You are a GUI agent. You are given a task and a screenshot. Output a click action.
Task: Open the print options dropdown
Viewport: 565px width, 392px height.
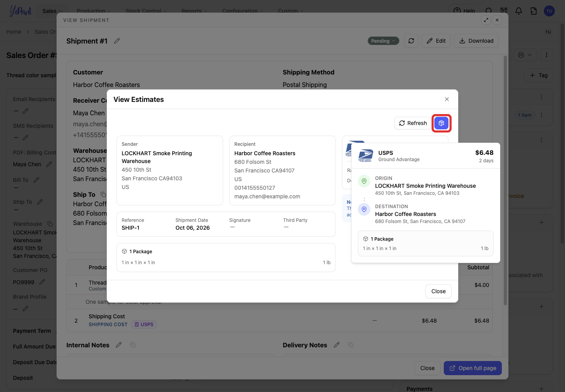click(x=525, y=55)
